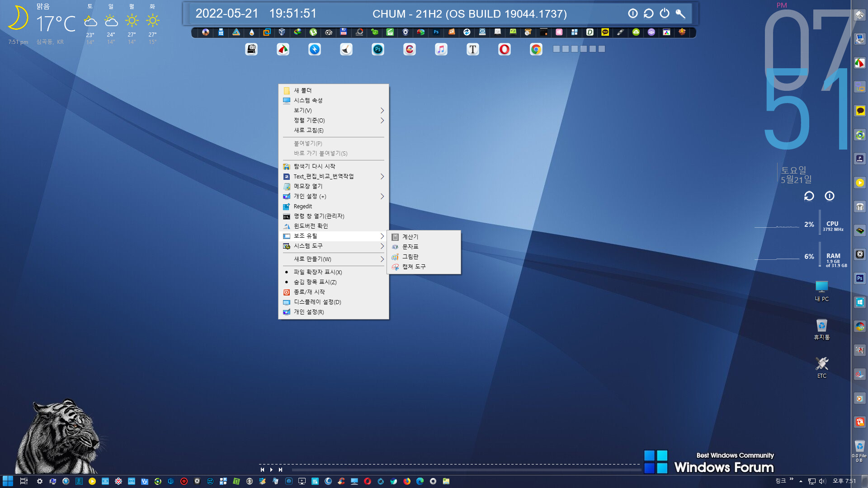
Task: Open the Photoshop icon in the dock row
Action: coord(378,49)
